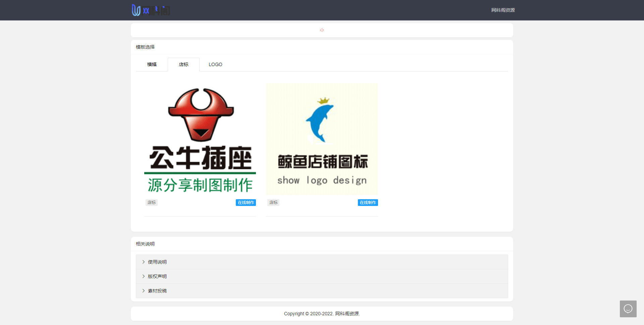Click the 相关说明 heading text
The image size is (644, 325).
pos(145,244)
